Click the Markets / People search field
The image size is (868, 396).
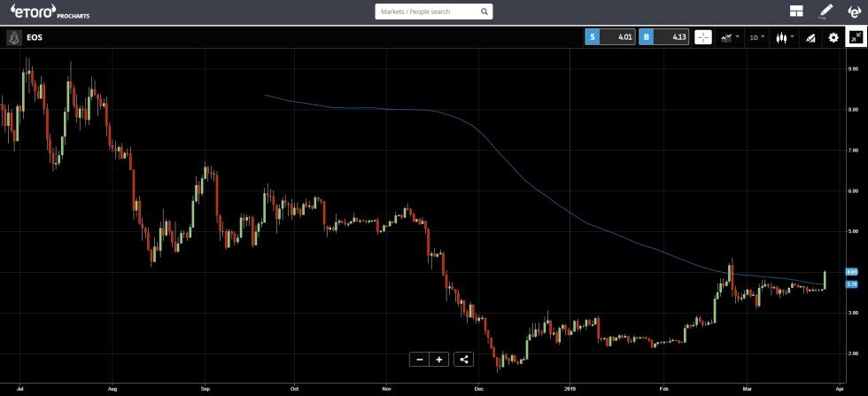(x=427, y=12)
